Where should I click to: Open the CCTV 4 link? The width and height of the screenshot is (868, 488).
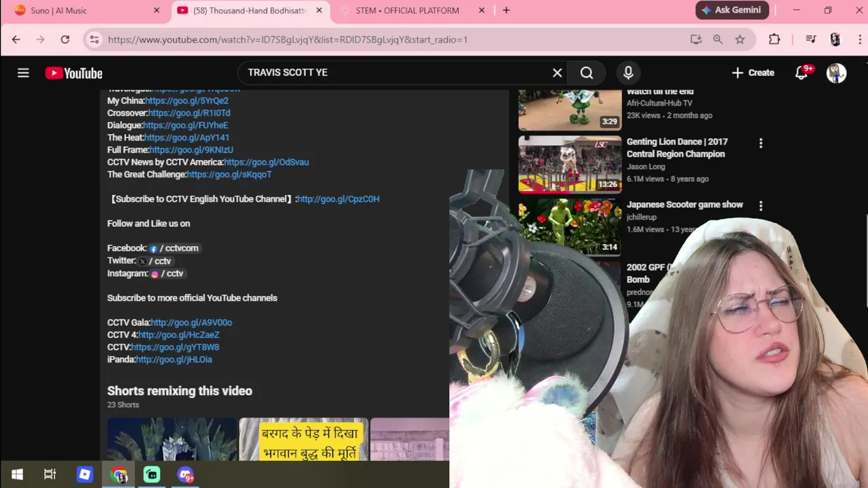[x=178, y=335]
